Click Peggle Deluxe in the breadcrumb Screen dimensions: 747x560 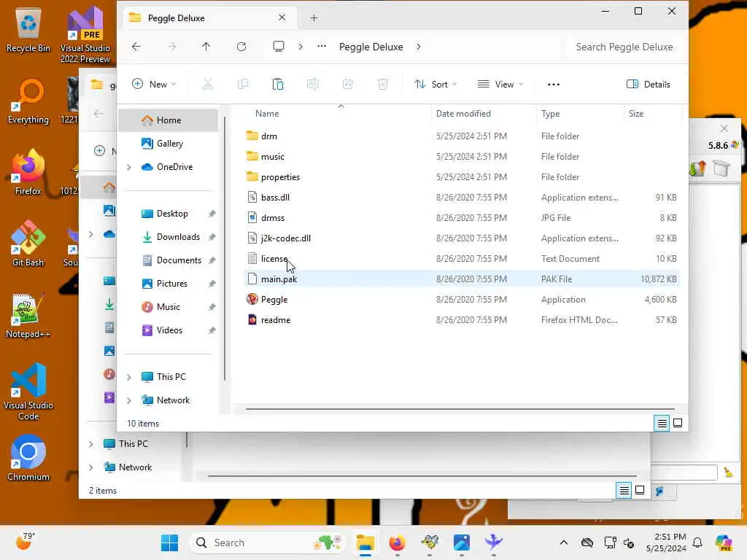tap(371, 47)
